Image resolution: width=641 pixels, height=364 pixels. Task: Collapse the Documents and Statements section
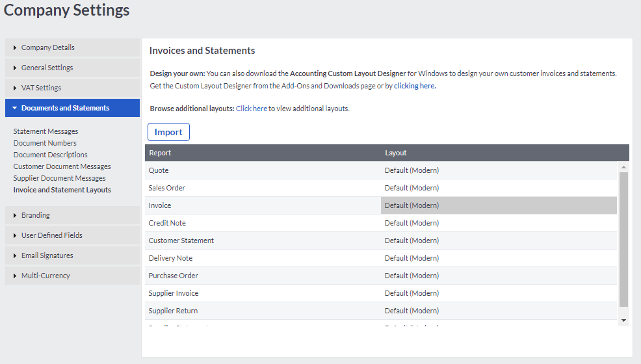[x=65, y=108]
